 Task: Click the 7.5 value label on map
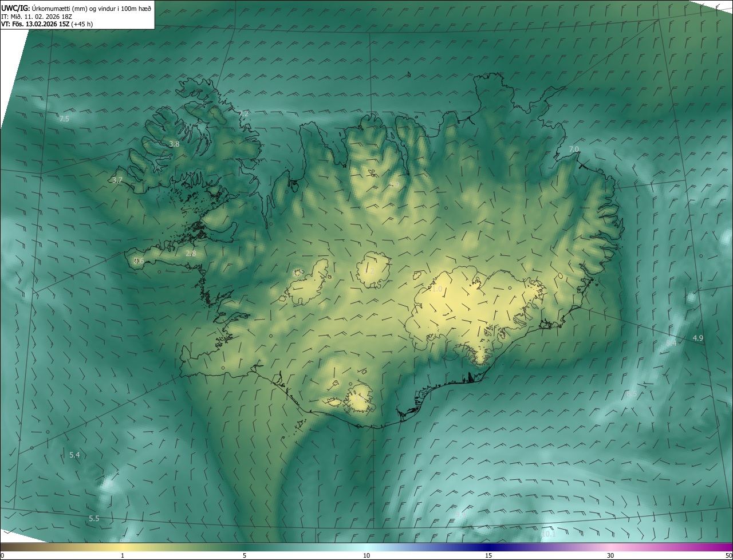point(64,119)
